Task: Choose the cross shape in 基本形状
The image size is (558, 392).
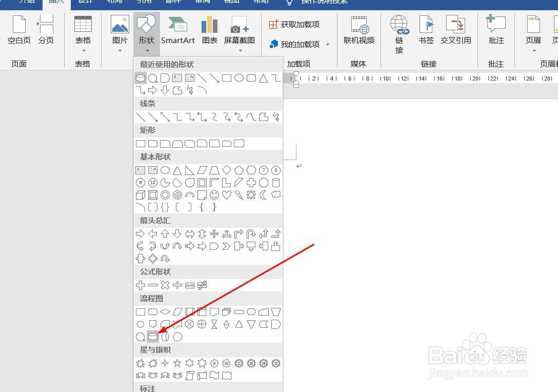Action: point(251,183)
